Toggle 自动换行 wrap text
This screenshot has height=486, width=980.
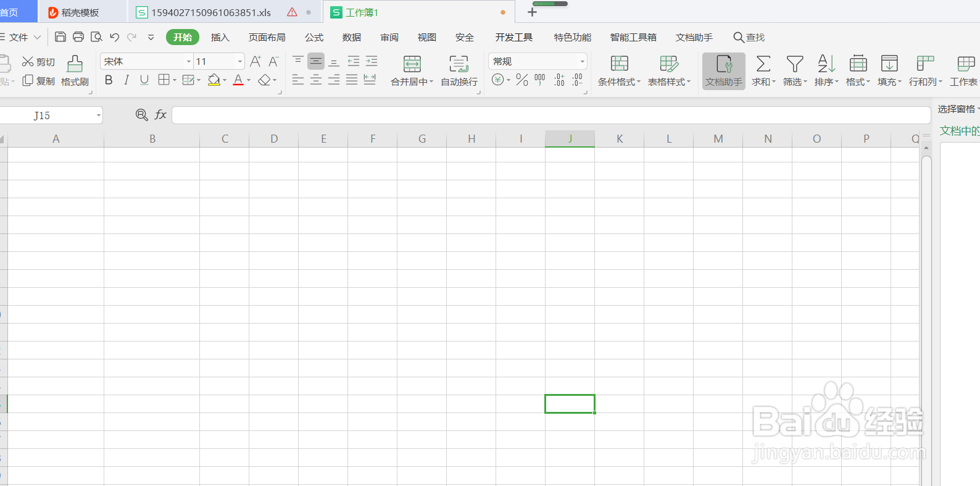[x=459, y=70]
